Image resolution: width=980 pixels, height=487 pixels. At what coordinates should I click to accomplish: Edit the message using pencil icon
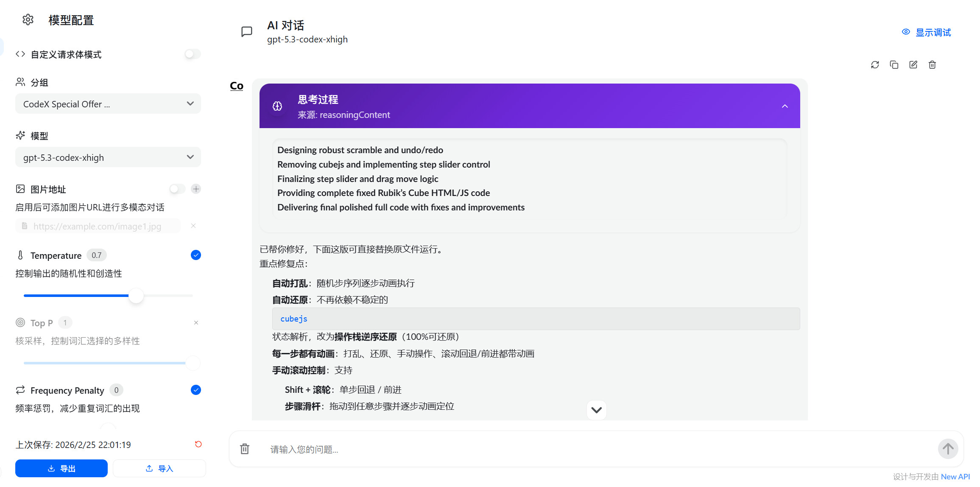click(913, 65)
